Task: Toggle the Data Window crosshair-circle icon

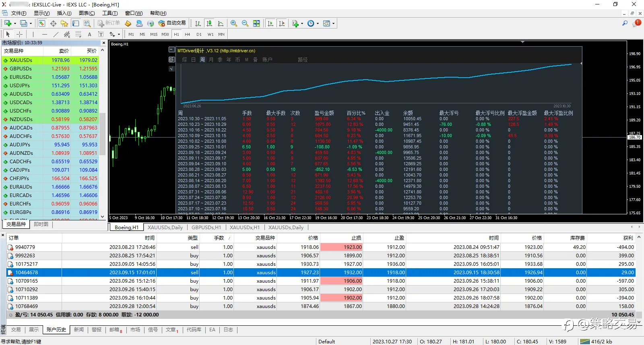Action: pos(53,23)
